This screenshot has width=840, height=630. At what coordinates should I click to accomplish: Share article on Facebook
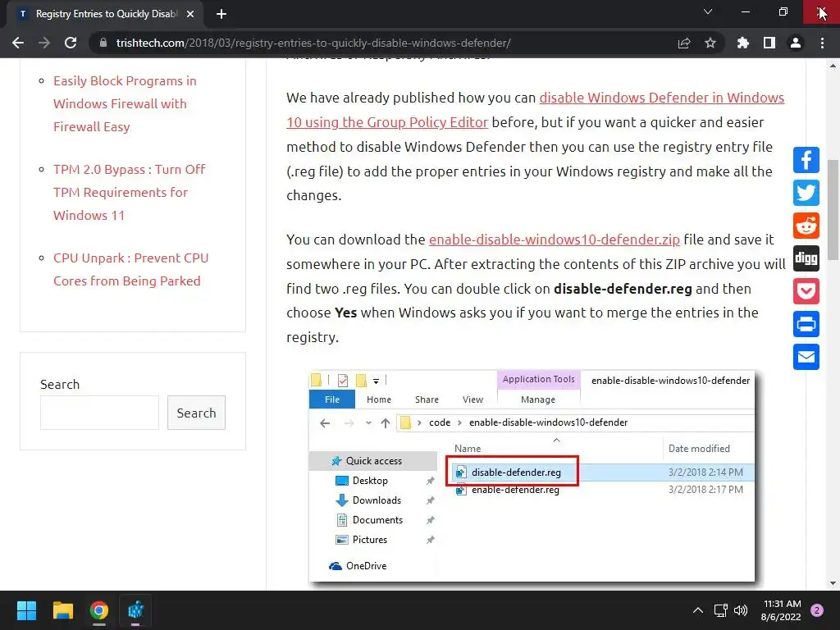[806, 160]
